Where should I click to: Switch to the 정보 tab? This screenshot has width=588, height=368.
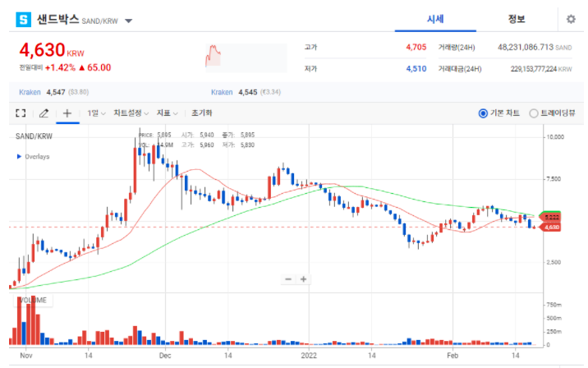(517, 19)
